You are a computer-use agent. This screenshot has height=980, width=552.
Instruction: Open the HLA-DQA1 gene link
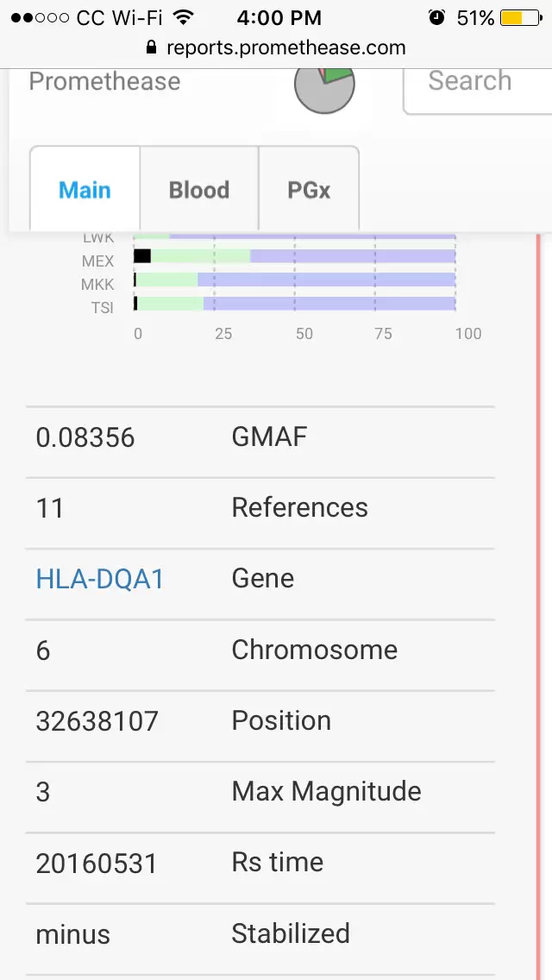100,579
